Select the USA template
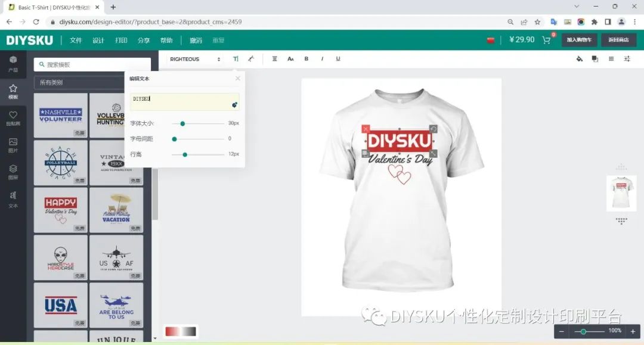The width and height of the screenshot is (644, 345). 61,305
